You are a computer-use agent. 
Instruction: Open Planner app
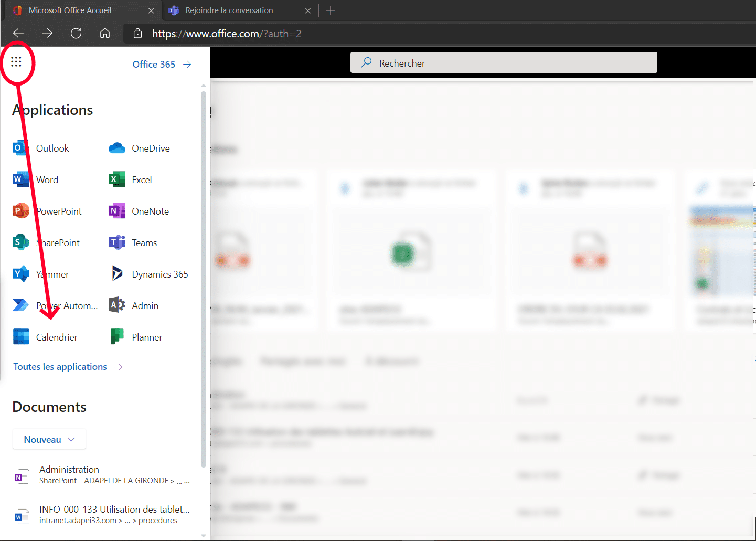(136, 337)
